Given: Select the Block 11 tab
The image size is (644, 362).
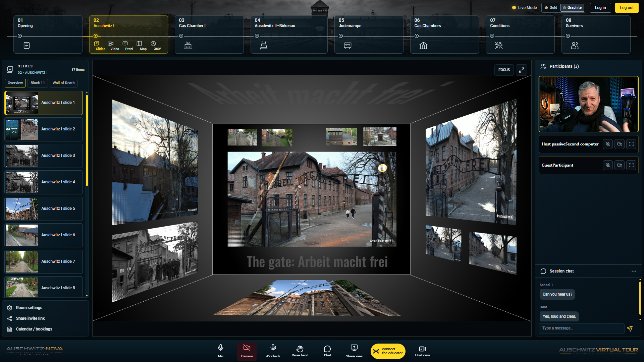Looking at the screenshot, I should tap(38, 83).
